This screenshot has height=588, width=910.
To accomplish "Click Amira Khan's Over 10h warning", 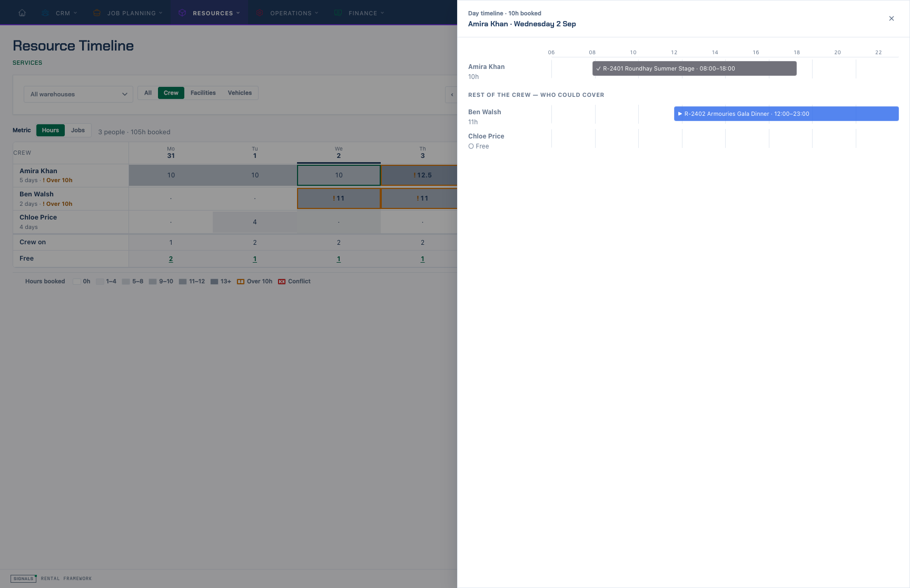I will (57, 180).
